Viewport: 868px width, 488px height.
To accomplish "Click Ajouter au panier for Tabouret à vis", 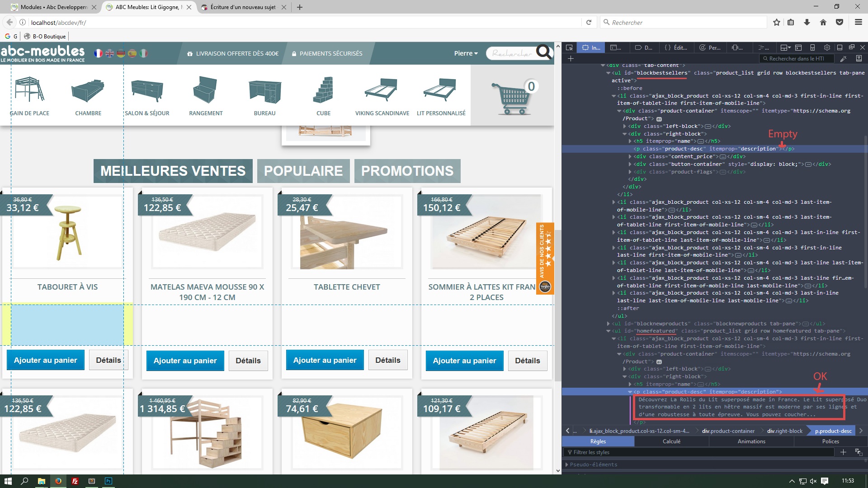I will click(x=46, y=360).
